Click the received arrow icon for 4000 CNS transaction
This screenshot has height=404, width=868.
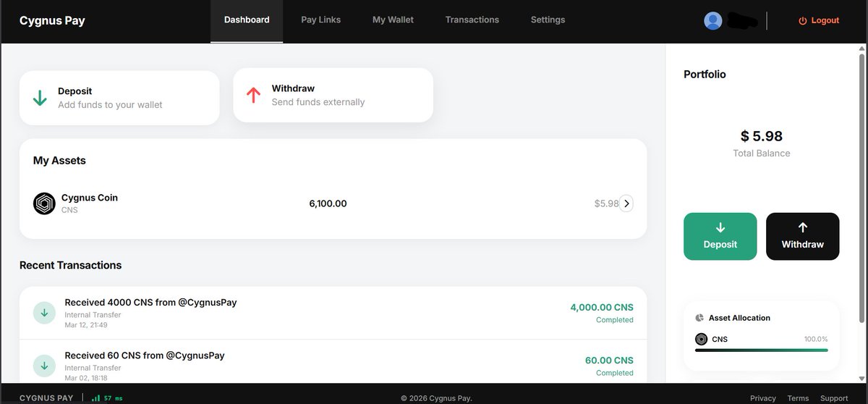pos(44,313)
